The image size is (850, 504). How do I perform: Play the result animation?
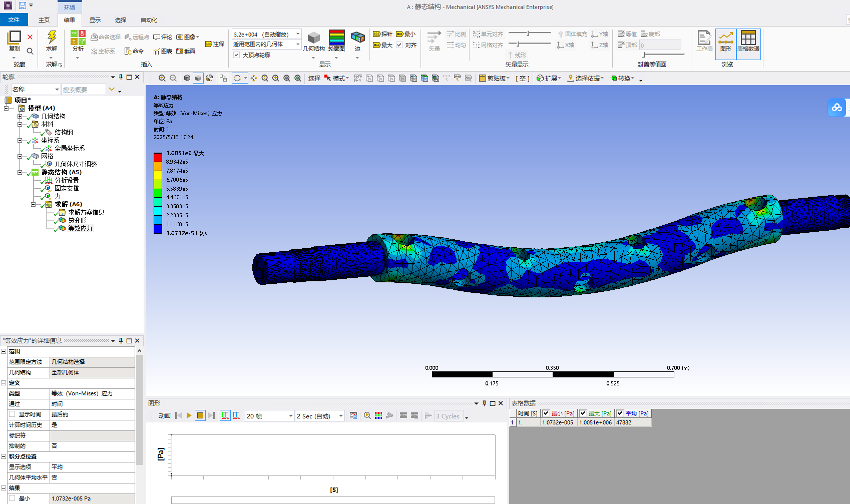[189, 415]
